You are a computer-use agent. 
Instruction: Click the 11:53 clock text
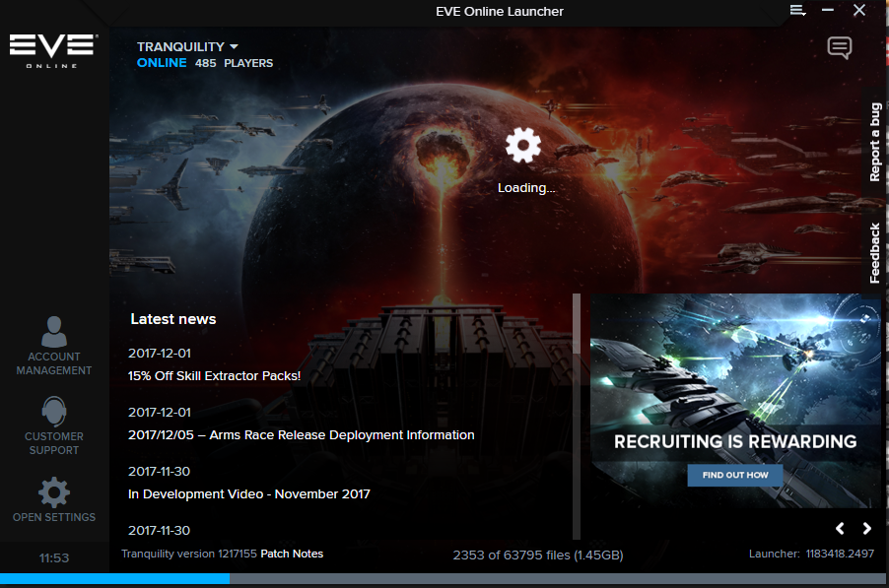tap(54, 558)
